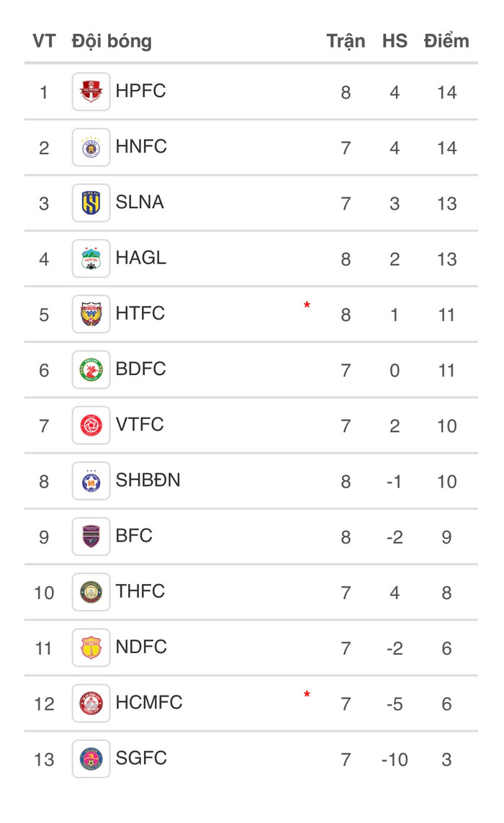This screenshot has height=823, width=504.
Task: Click the HPFC club logo
Action: click(x=91, y=92)
